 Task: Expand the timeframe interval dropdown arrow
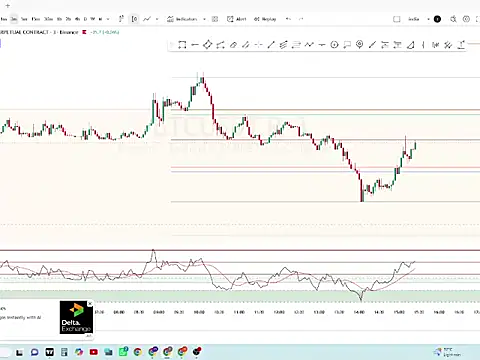point(108,19)
